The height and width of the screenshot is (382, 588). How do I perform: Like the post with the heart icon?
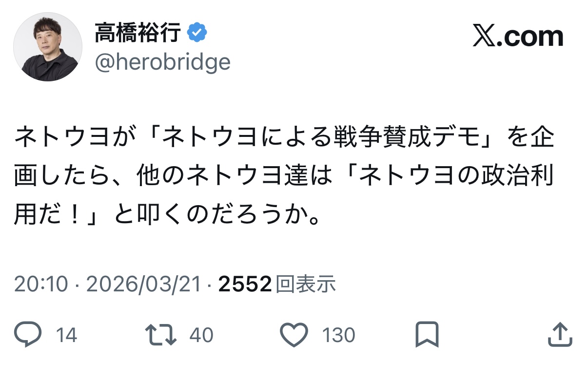click(294, 335)
